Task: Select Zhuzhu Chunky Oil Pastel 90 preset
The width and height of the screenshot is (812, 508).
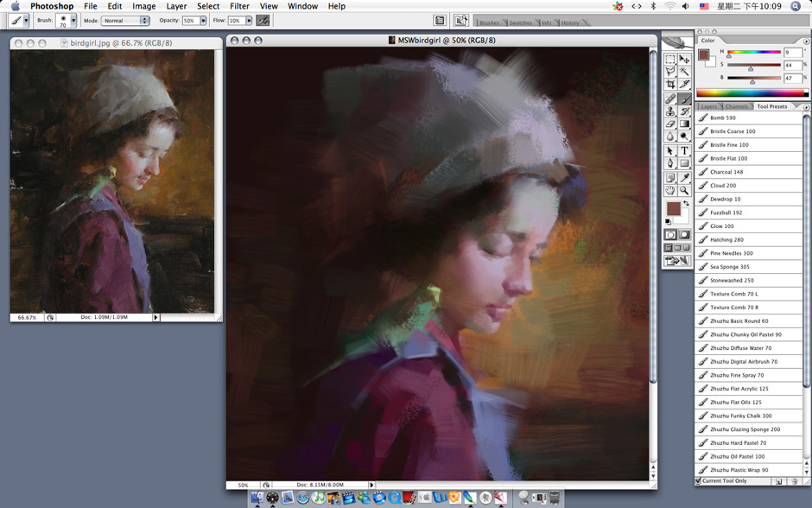Action: [x=748, y=334]
